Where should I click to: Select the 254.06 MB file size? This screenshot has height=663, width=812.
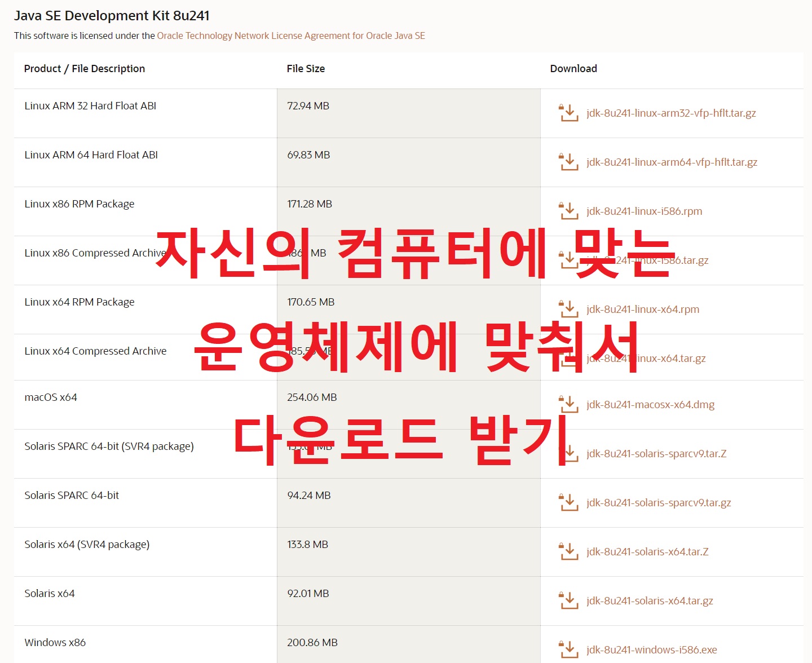pyautogui.click(x=312, y=397)
